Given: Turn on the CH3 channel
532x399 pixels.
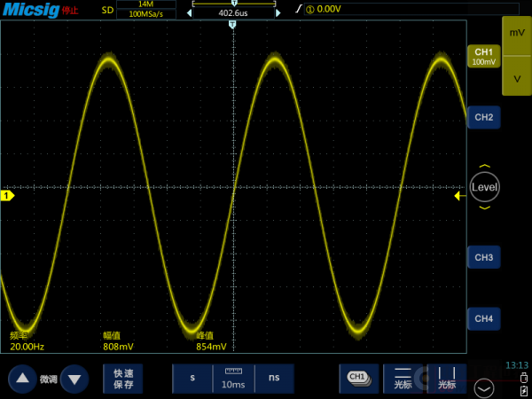Looking at the screenshot, I should tap(484, 257).
